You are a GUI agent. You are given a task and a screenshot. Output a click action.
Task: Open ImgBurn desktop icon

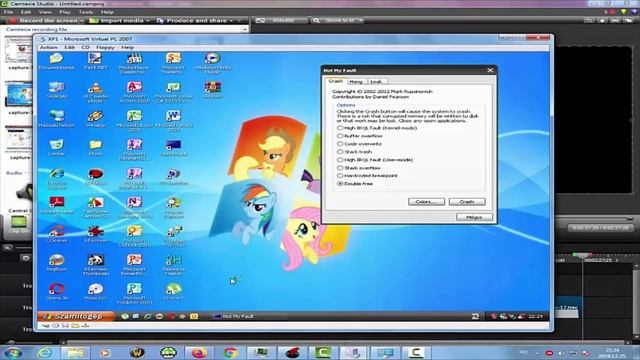(x=56, y=263)
